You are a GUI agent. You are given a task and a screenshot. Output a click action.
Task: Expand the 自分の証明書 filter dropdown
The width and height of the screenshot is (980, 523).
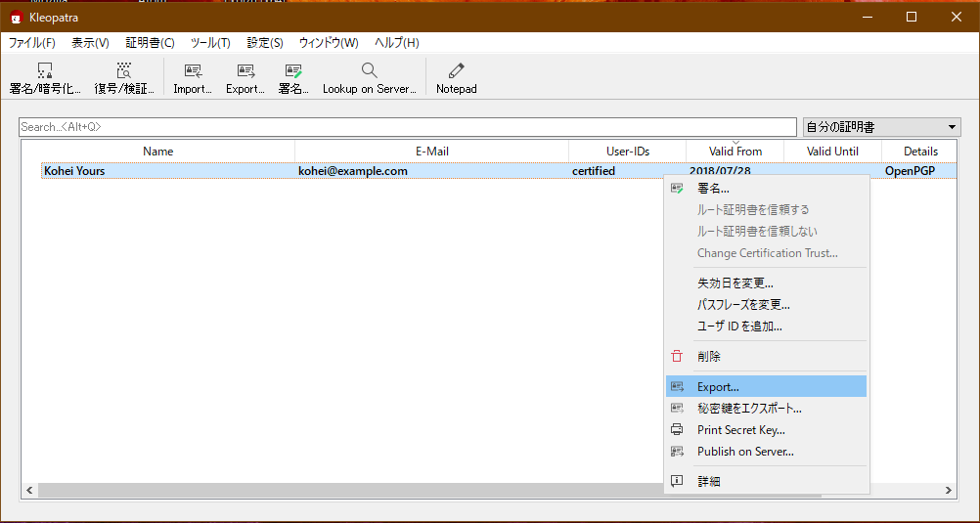[881, 127]
